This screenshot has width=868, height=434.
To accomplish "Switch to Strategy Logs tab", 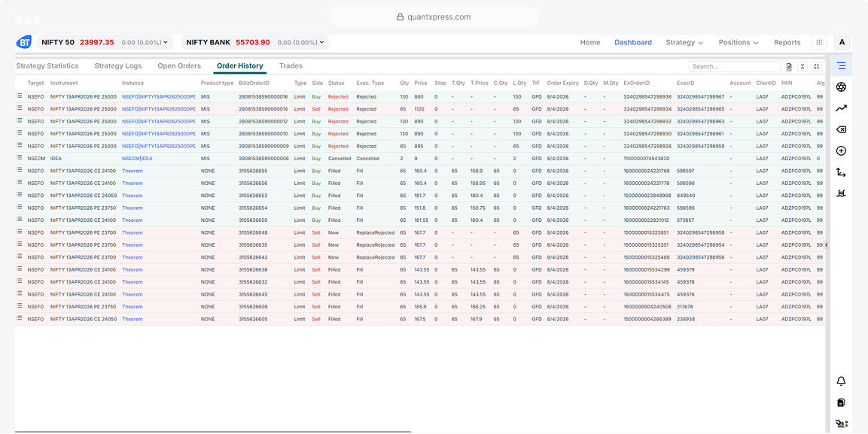I will click(118, 65).
